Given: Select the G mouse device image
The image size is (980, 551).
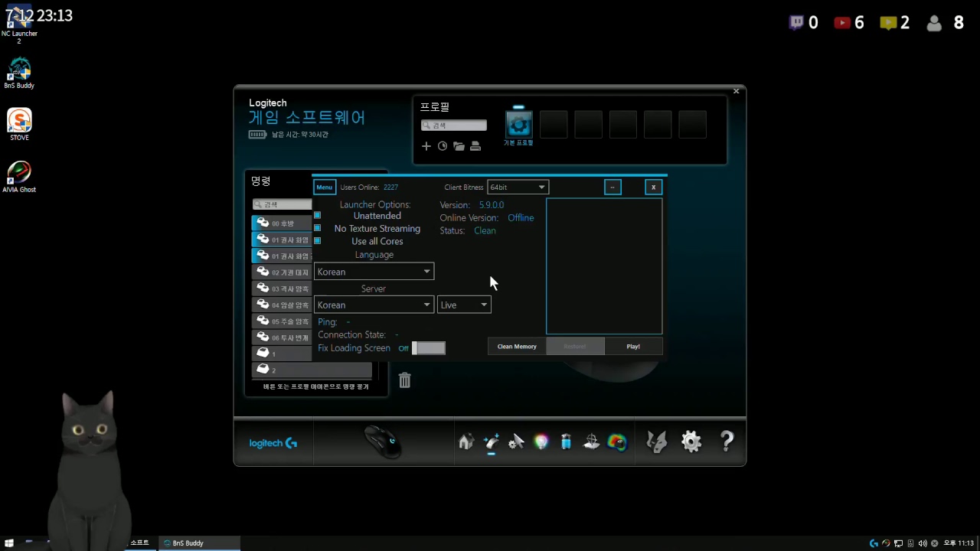Looking at the screenshot, I should tap(382, 442).
